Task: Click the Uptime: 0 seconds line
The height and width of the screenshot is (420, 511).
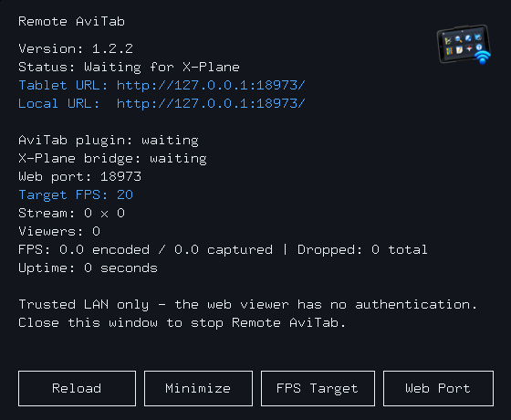Action: pyautogui.click(x=88, y=268)
